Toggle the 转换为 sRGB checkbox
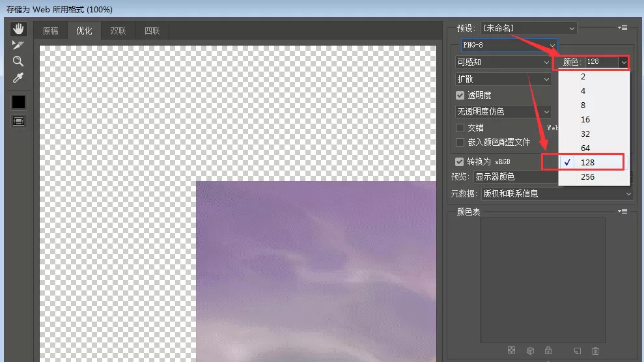Image resolution: width=644 pixels, height=362 pixels. click(459, 161)
